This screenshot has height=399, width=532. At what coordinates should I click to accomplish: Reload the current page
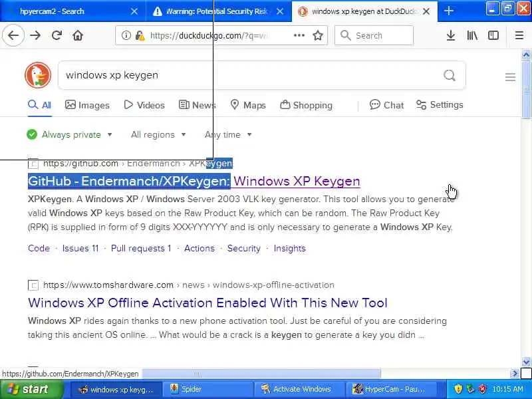[57, 35]
